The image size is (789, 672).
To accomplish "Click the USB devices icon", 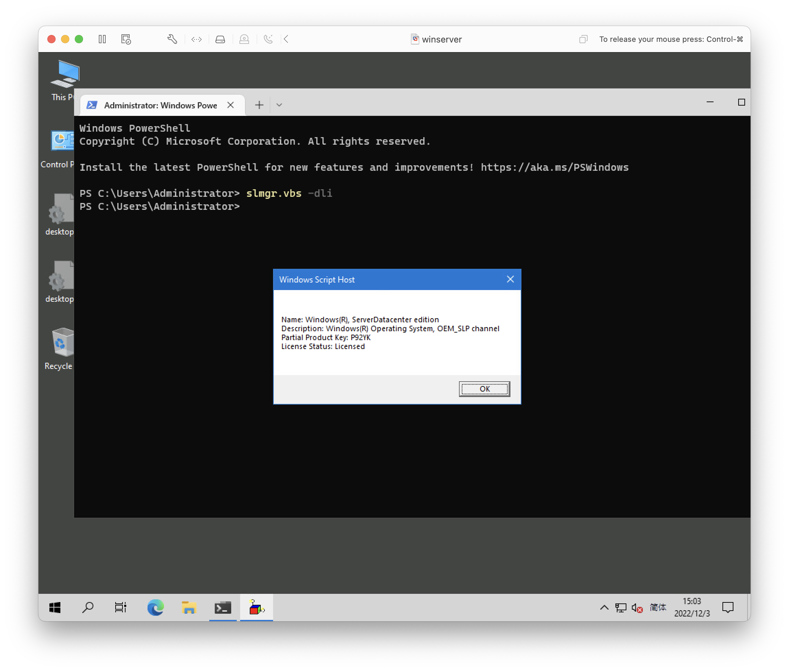I will pyautogui.click(x=244, y=39).
